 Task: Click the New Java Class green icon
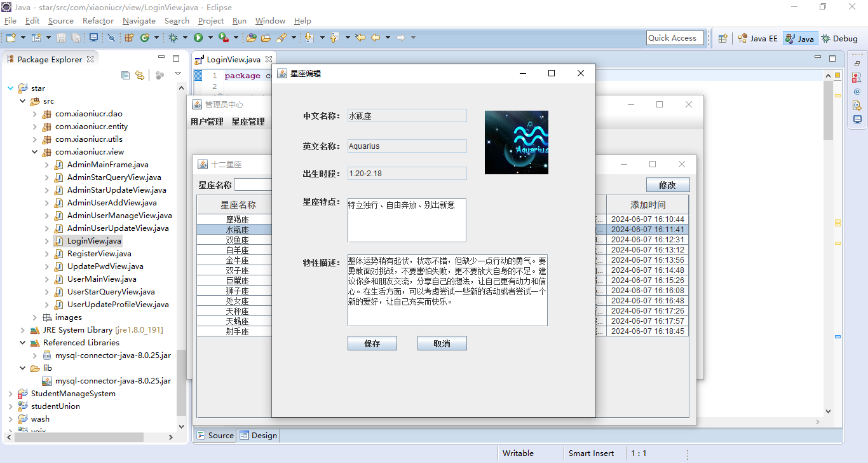(x=145, y=38)
